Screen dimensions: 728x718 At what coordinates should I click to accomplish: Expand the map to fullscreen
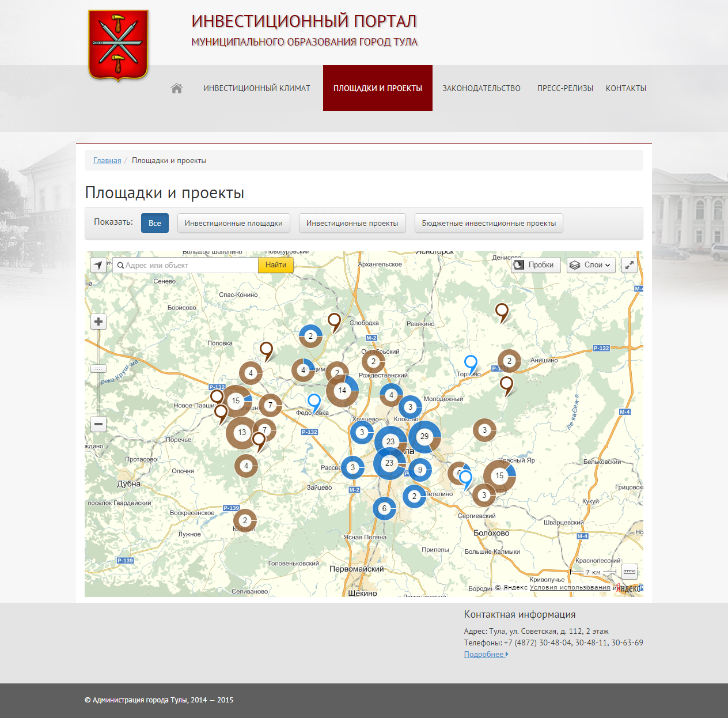click(x=630, y=265)
